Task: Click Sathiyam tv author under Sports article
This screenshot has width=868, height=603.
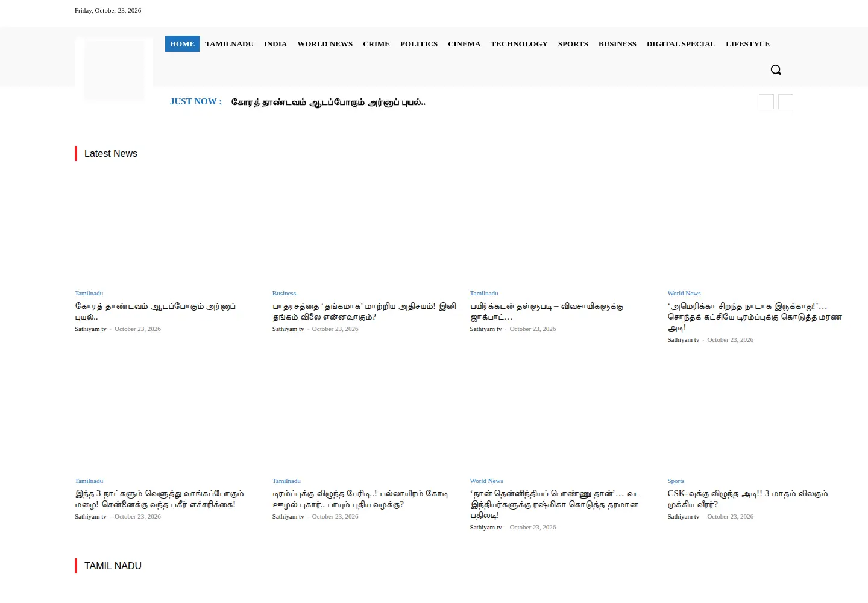Action: pyautogui.click(x=683, y=517)
